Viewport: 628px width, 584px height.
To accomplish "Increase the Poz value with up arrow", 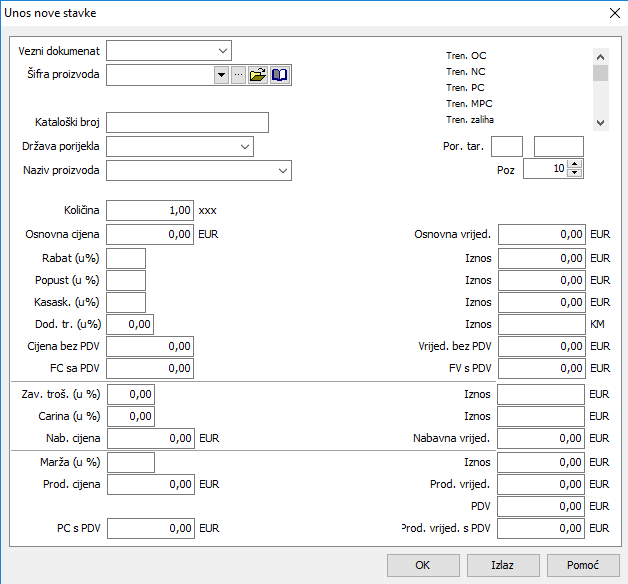I will [574, 165].
